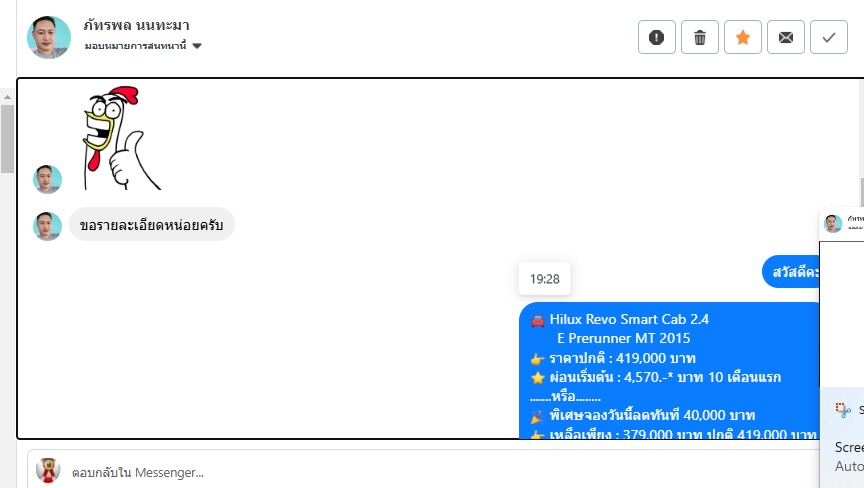
Task: Select the ผ่อนเริ่มต้น : 4,570 line
Action: 655,377
